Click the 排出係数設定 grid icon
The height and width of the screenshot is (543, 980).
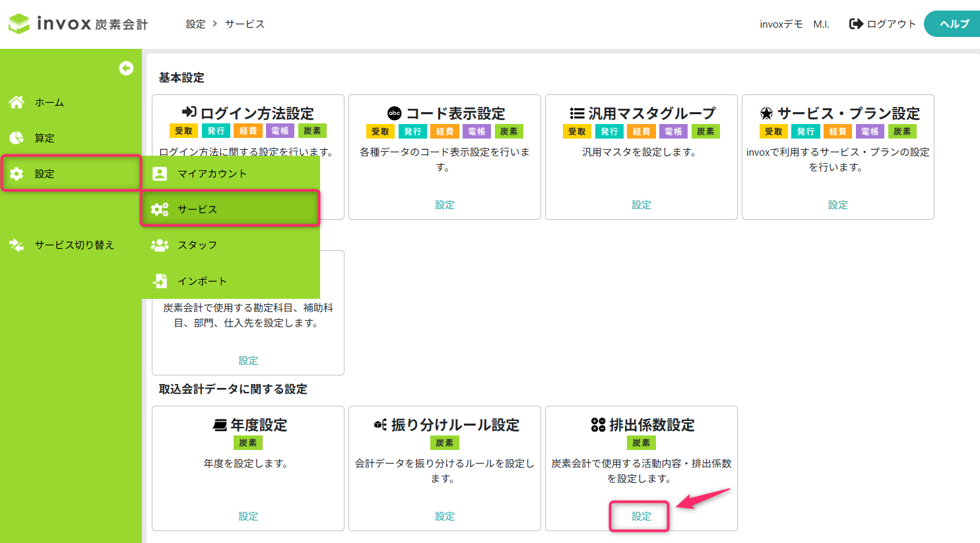click(x=598, y=425)
